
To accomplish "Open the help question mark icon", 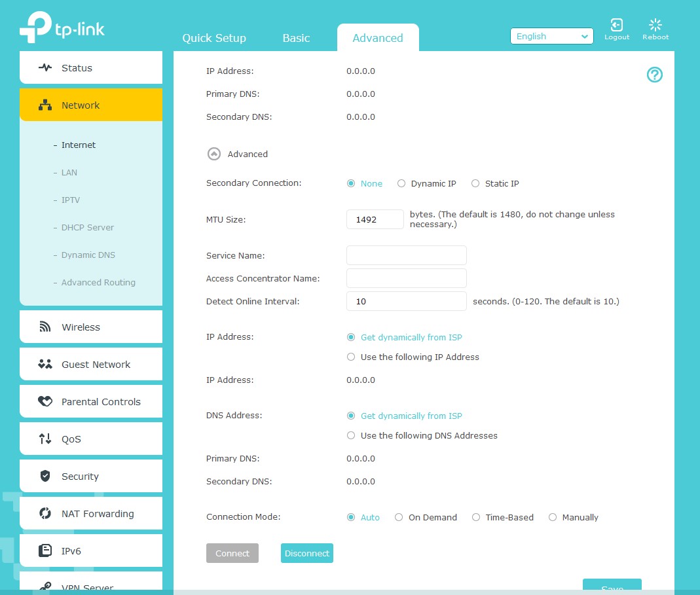I will click(654, 75).
